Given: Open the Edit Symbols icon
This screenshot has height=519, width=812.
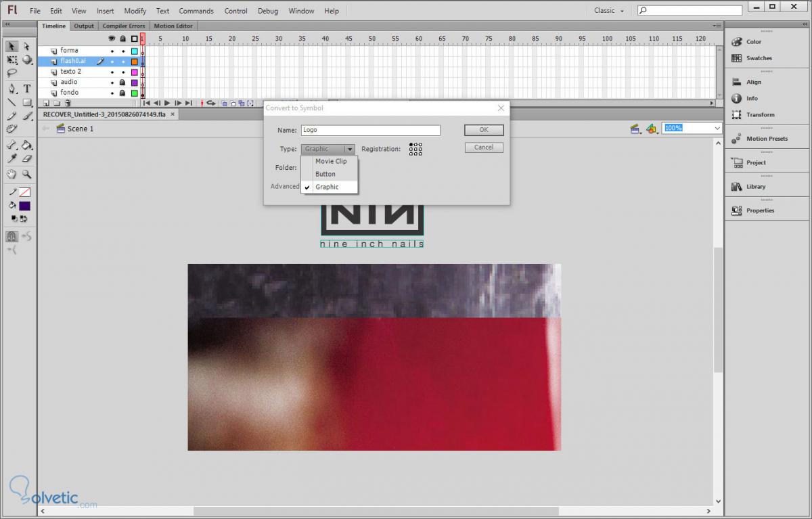Looking at the screenshot, I should 651,129.
